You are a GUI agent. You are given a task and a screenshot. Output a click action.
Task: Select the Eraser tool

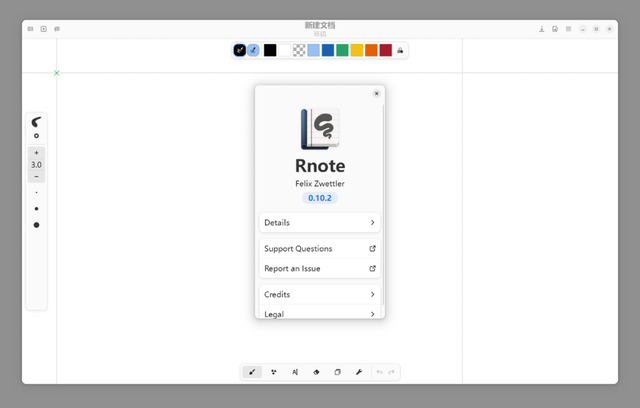pyautogui.click(x=316, y=372)
